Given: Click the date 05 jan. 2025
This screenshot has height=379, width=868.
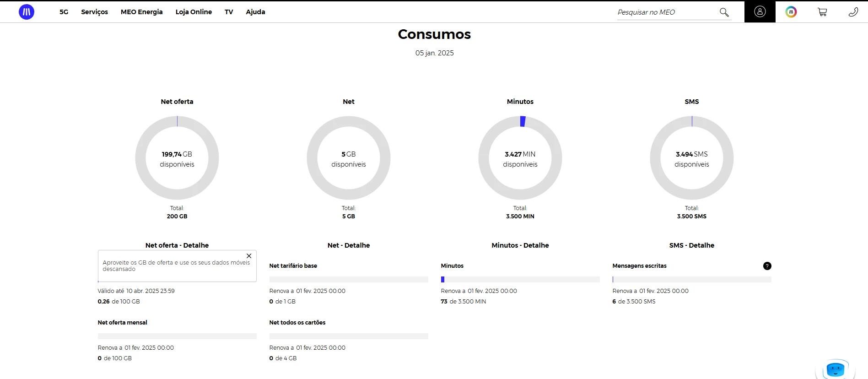Looking at the screenshot, I should (x=434, y=53).
